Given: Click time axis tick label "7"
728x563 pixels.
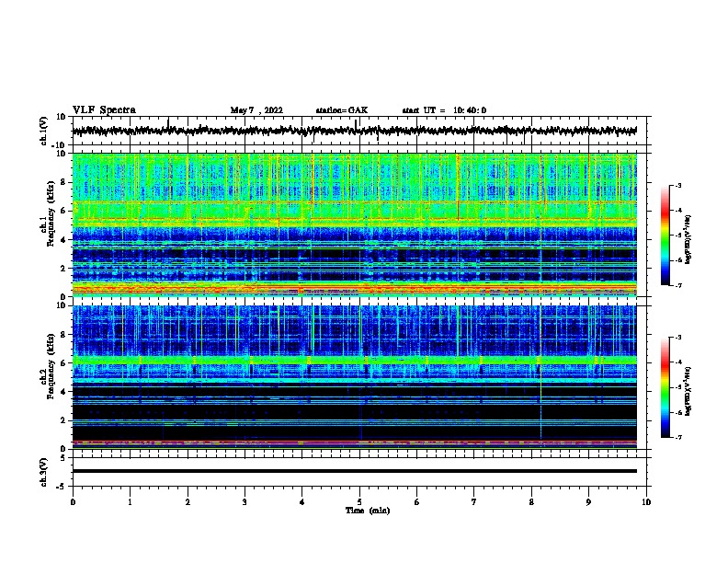Looking at the screenshot, I should (x=474, y=502).
